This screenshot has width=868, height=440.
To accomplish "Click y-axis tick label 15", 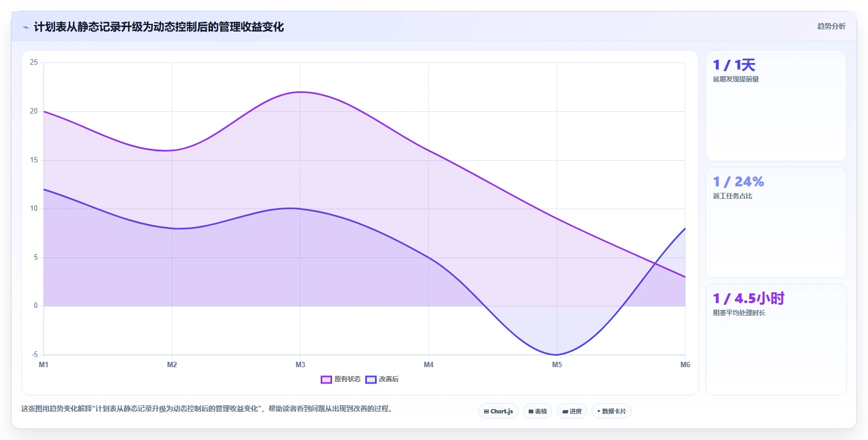I will point(34,160).
